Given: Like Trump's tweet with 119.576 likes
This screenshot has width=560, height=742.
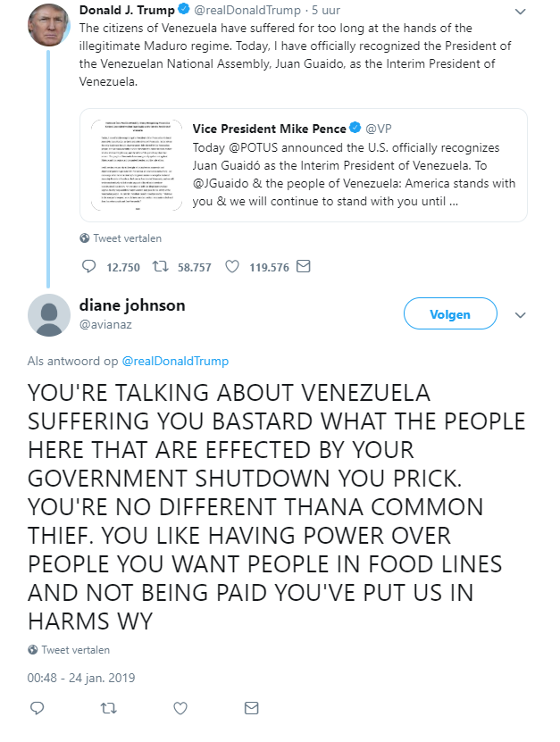Looking at the screenshot, I should pyautogui.click(x=232, y=266).
